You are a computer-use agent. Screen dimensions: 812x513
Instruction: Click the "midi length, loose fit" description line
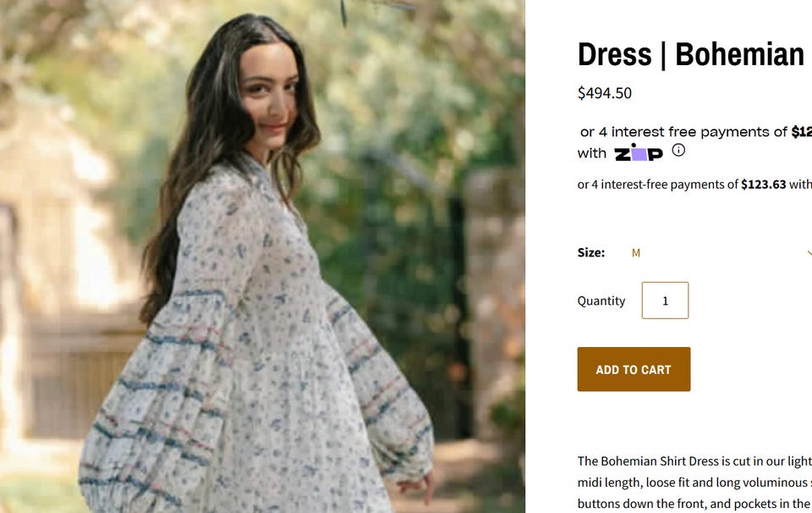pyautogui.click(x=694, y=483)
